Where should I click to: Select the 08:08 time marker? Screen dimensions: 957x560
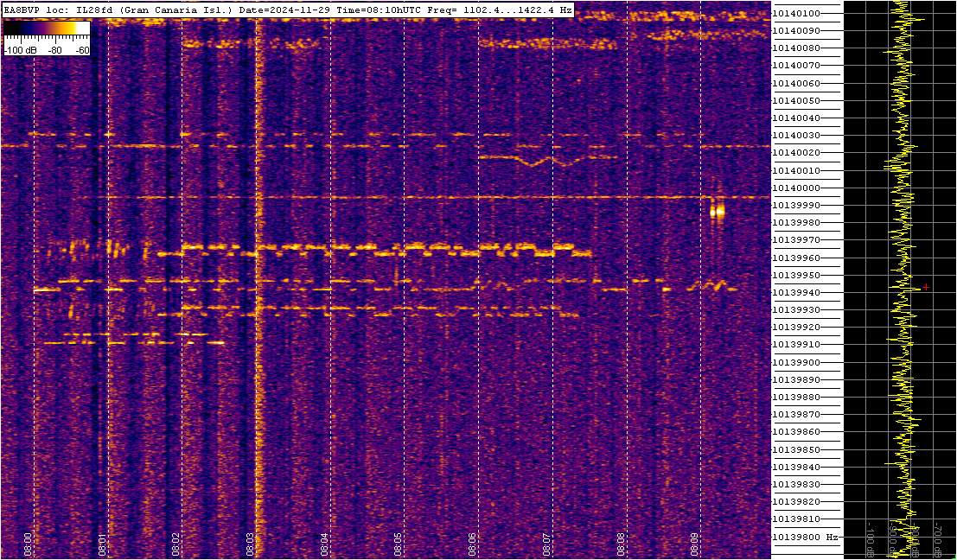coord(621,544)
